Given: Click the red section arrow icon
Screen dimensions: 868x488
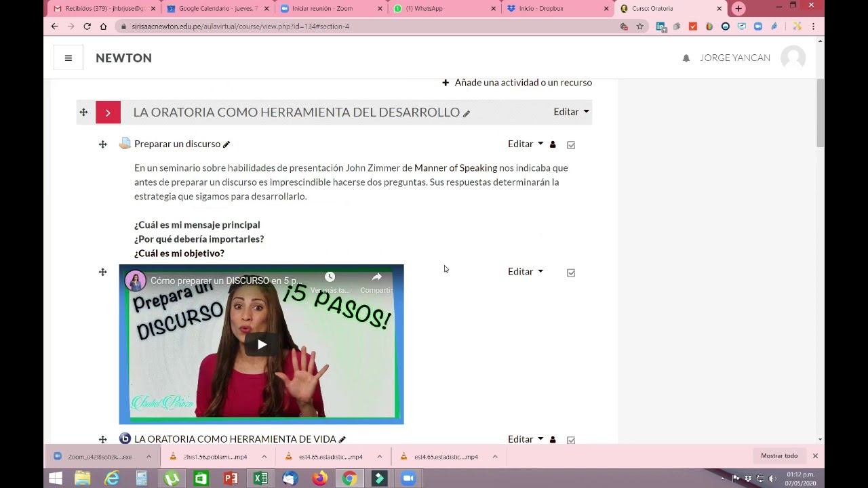Looking at the screenshot, I should click(x=108, y=113).
